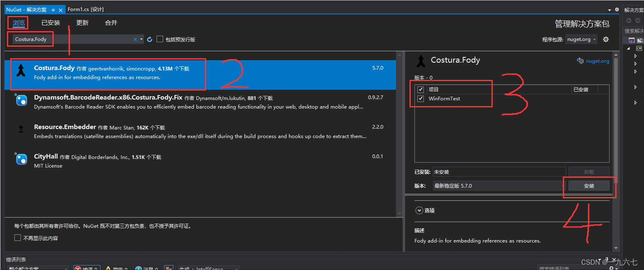Switch to the 合并 tab
644x270 pixels.
pos(111,23)
